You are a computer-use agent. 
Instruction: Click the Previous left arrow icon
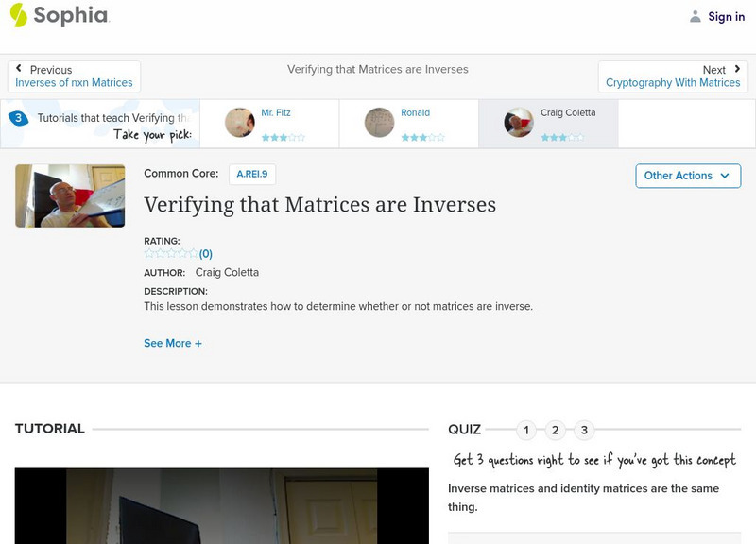[x=19, y=69]
